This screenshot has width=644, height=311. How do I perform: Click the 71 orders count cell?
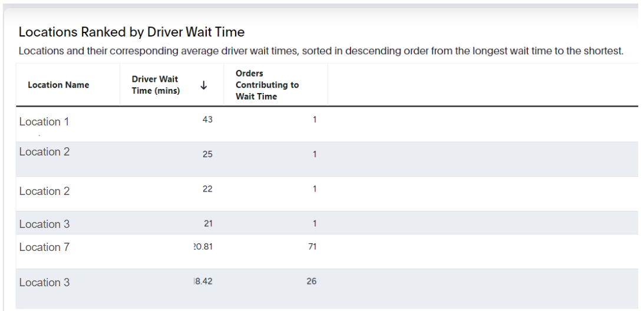click(312, 246)
